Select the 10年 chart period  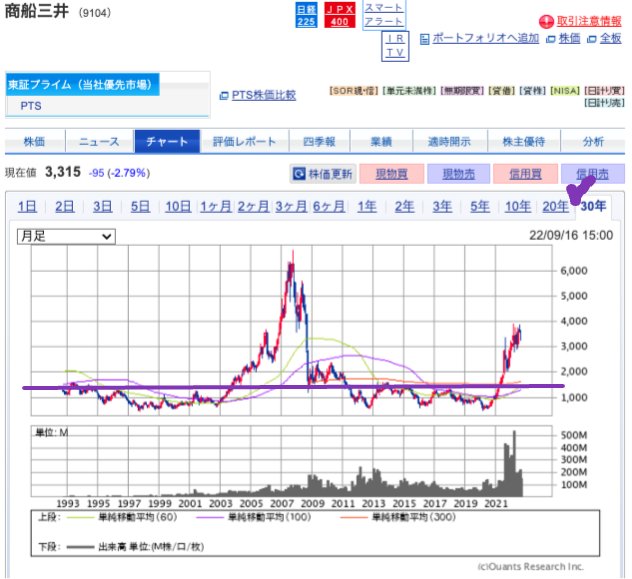click(518, 207)
